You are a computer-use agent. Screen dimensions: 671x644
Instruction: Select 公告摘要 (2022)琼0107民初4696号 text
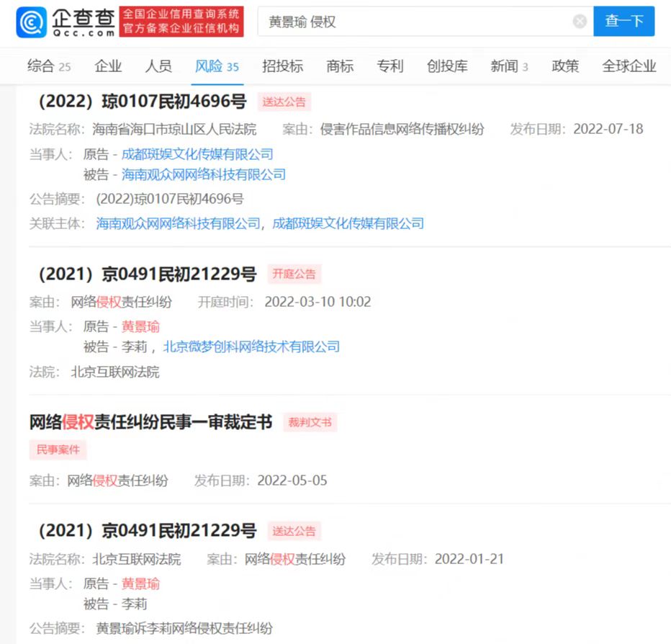(x=170, y=199)
